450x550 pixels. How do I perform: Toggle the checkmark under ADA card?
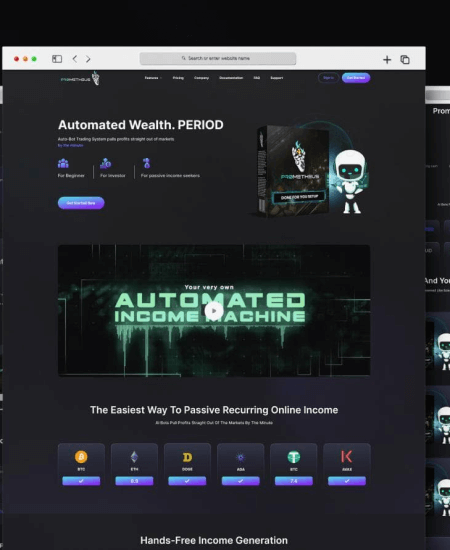coord(241,481)
